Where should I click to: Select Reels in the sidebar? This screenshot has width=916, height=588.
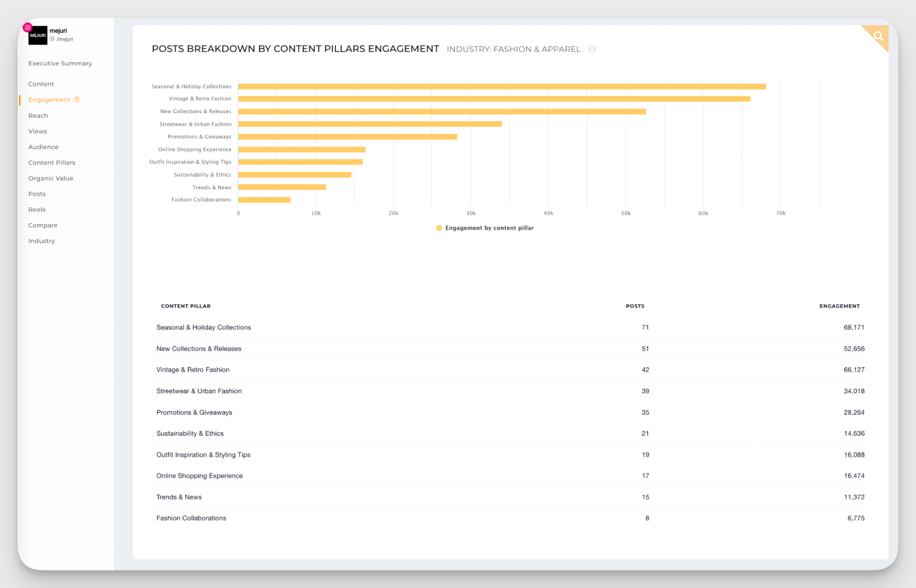37,209
